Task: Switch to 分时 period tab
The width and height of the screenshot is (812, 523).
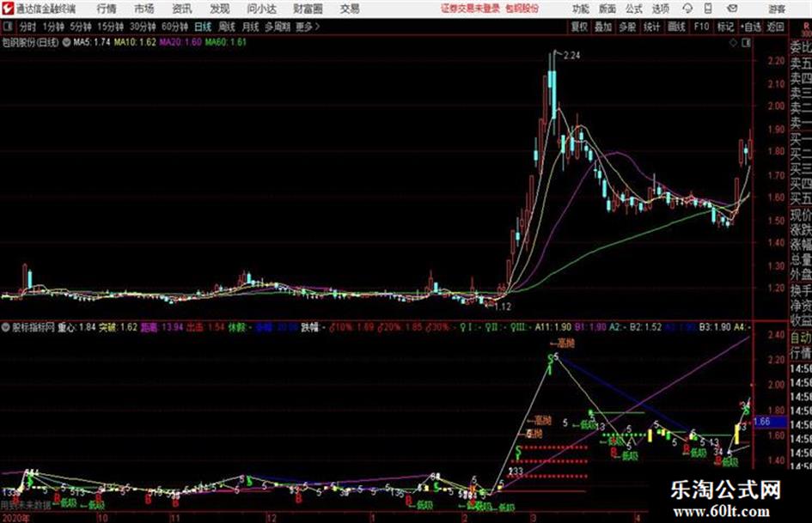Action: click(28, 27)
